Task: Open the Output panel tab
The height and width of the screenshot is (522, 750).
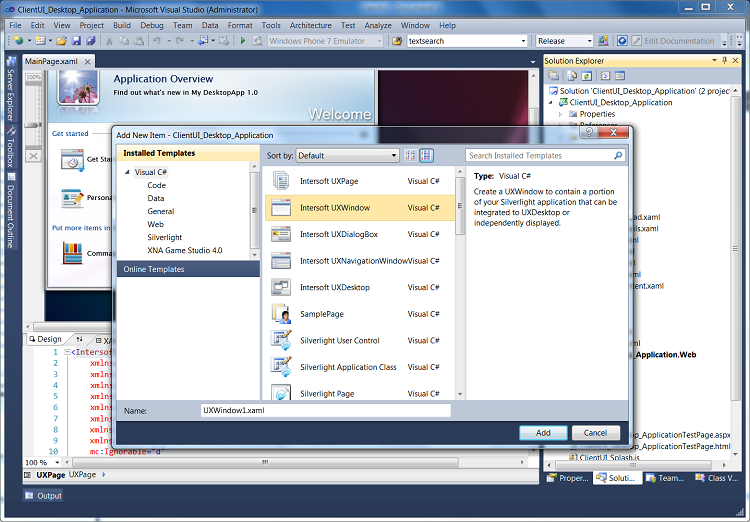Action: [43, 496]
